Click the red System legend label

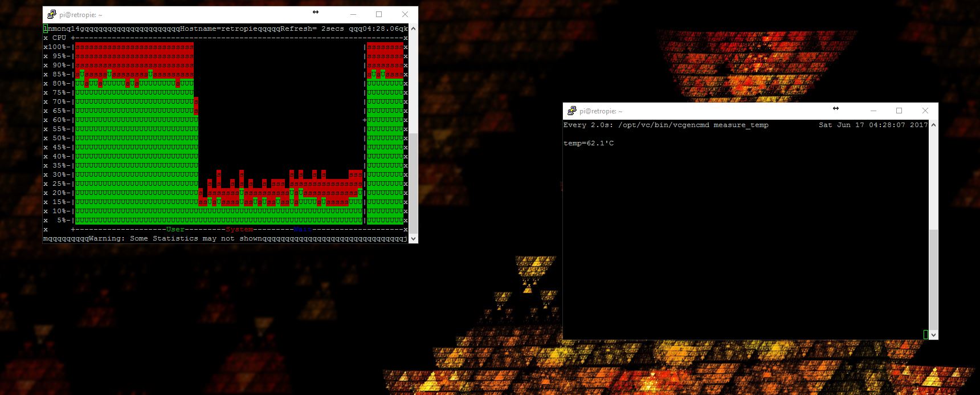(239, 229)
